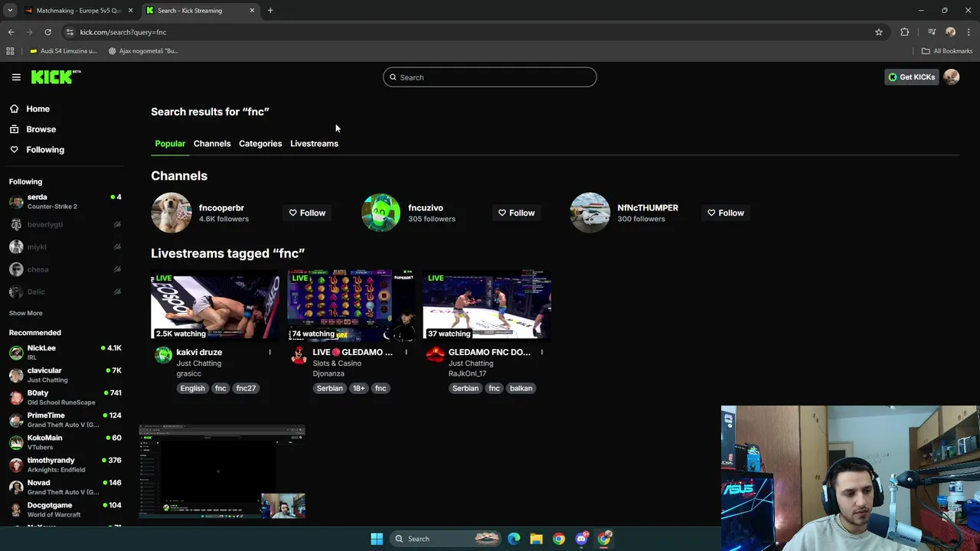The image size is (980, 551).
Task: Open the recommended PrimeTime channel
Action: pos(65,419)
